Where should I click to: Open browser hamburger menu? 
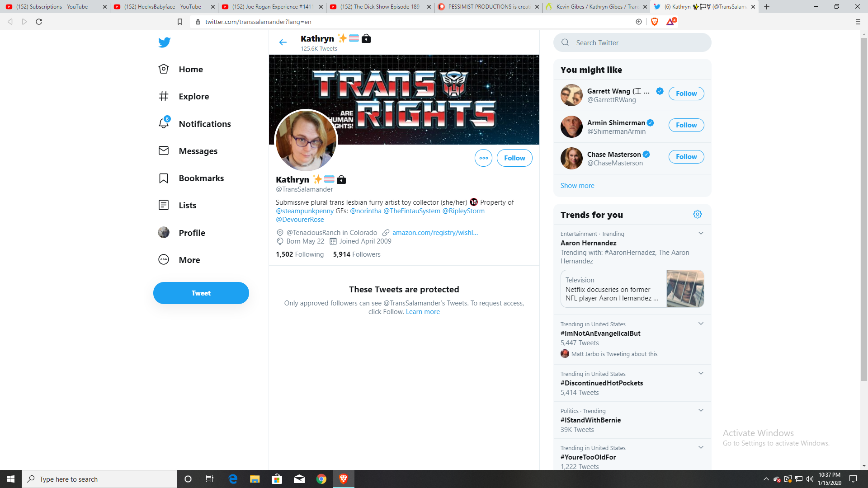[858, 22]
